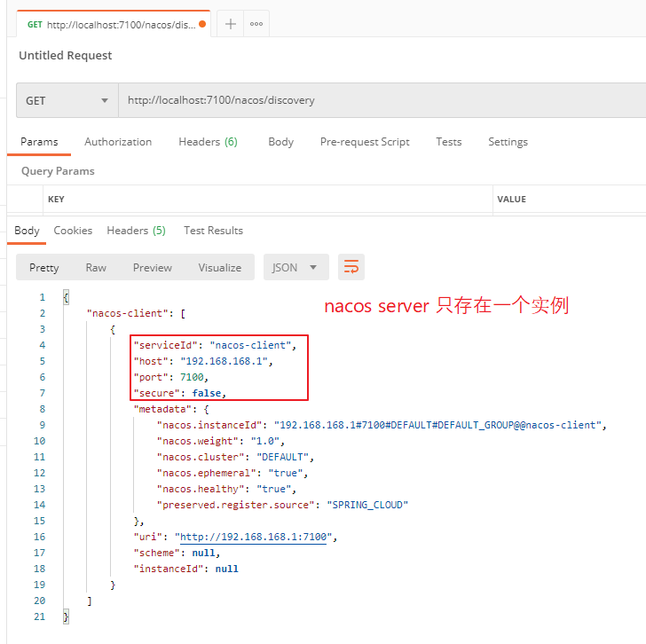Select the Visualize view button
The width and height of the screenshot is (646, 644).
(x=219, y=268)
